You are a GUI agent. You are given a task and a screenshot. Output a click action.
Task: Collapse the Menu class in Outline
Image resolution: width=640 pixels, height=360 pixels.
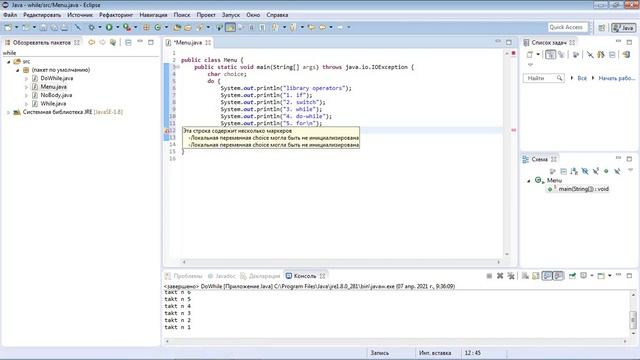tap(529, 180)
